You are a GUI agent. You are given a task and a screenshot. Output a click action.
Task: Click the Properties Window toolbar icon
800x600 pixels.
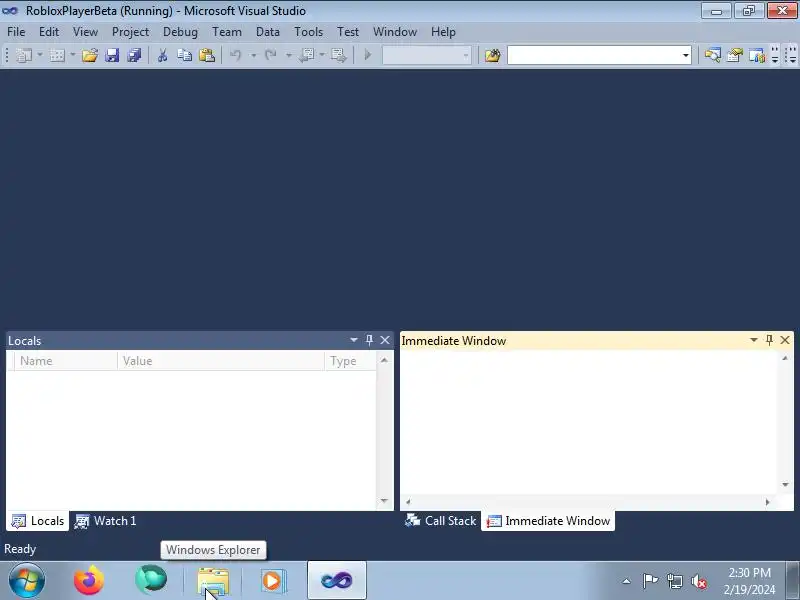[x=735, y=55]
